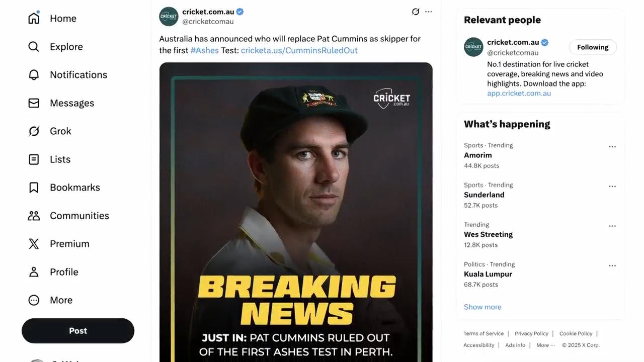This screenshot has height=362, width=644.
Task: Open Messages envelope icon
Action: point(34,103)
